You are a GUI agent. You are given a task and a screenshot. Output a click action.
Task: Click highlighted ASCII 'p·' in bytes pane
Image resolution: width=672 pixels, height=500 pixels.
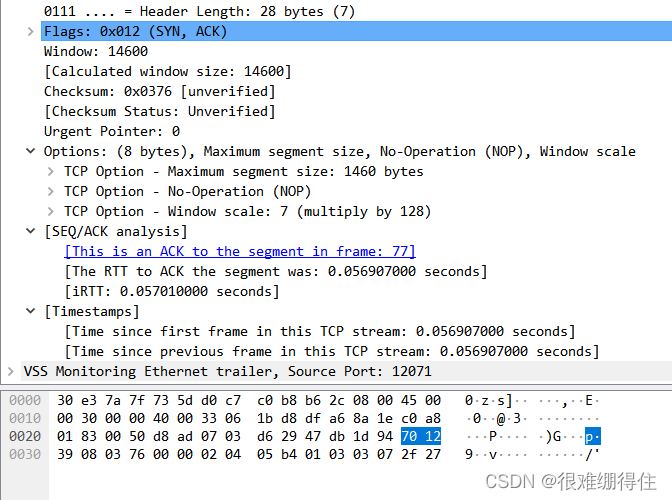(x=592, y=436)
